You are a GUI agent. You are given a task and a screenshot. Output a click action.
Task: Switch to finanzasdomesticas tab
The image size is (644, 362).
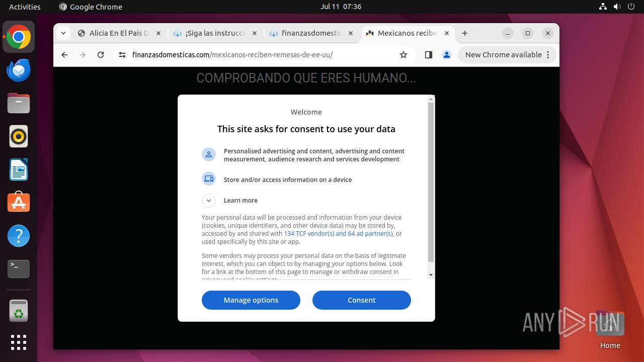(311, 33)
